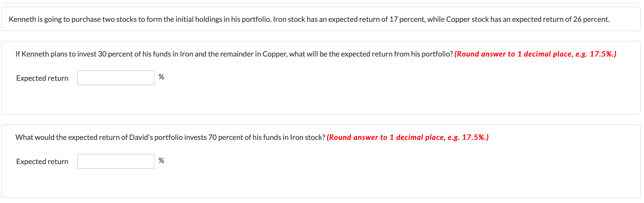Click the question about investing 30 percent in Iron

tap(234, 54)
